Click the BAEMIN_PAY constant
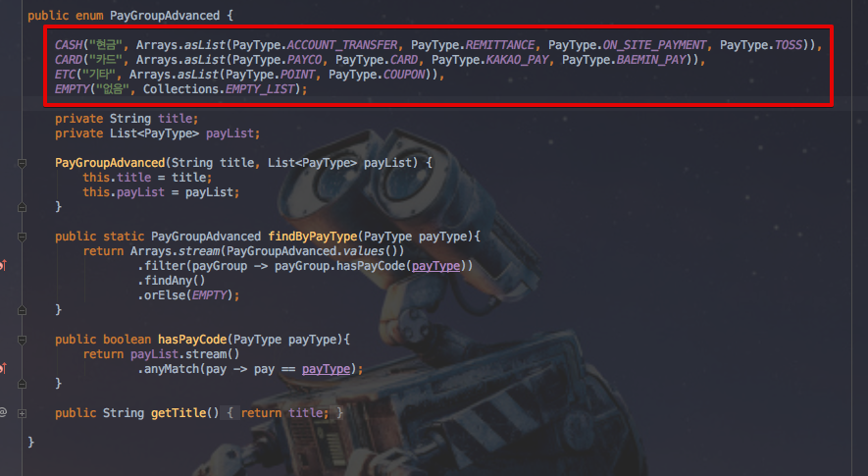The height and width of the screenshot is (476, 868). coord(651,60)
